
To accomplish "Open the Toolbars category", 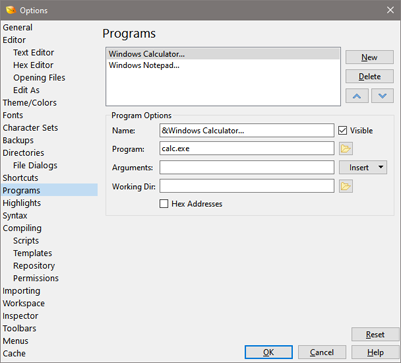I will 19,328.
